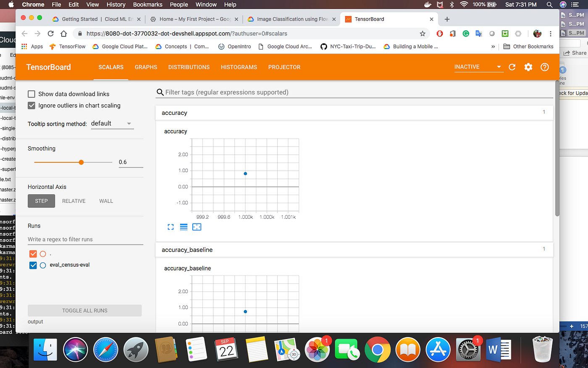Viewport: 588px width, 368px height.
Task: Select the RELATIVE horizontal axis option
Action: coord(73,201)
